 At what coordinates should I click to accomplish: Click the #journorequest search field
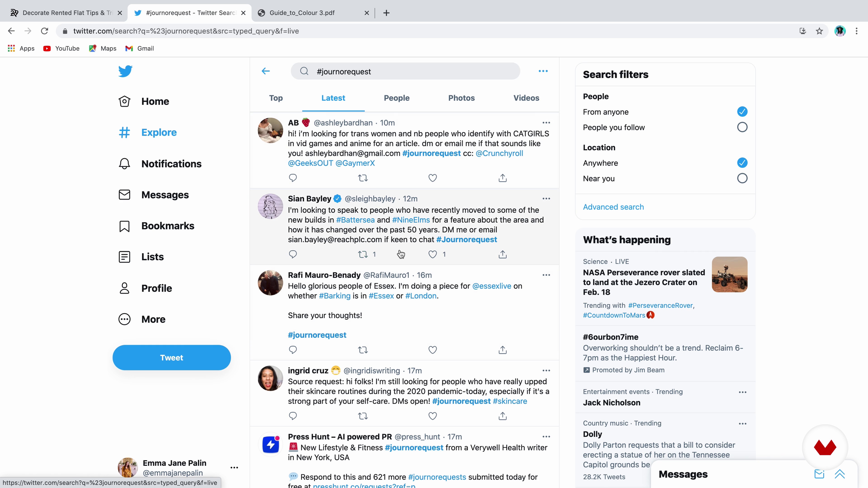405,71
